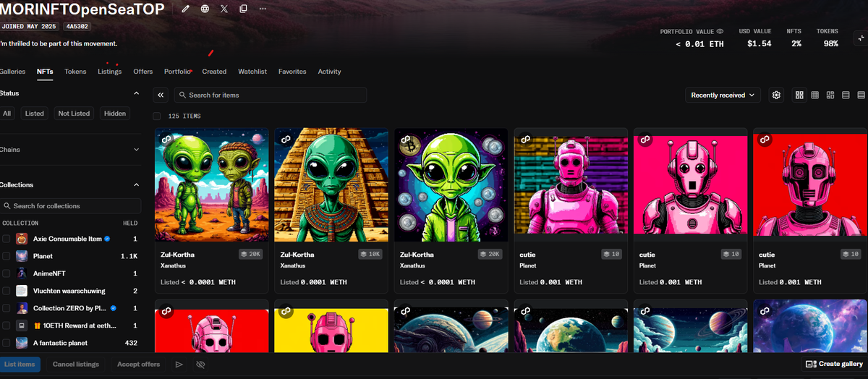Image resolution: width=868 pixels, height=379 pixels.
Task: Check Collection ZERO checkbox
Action: pyautogui.click(x=6, y=308)
